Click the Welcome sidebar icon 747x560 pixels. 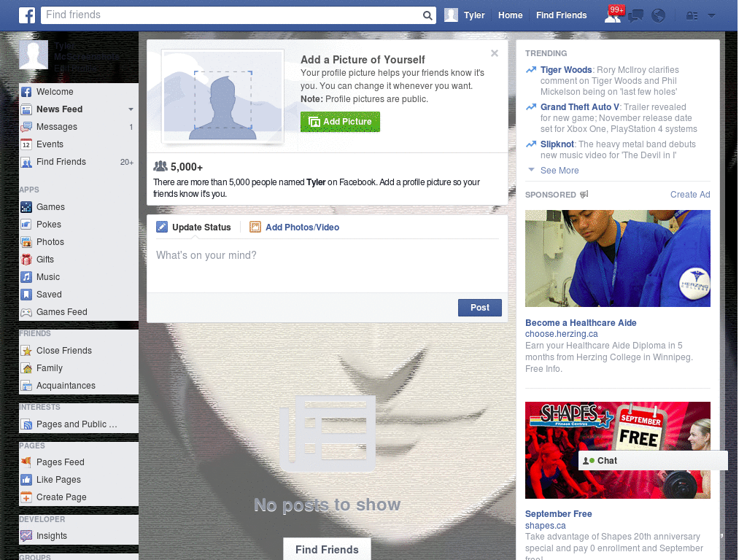(26, 92)
